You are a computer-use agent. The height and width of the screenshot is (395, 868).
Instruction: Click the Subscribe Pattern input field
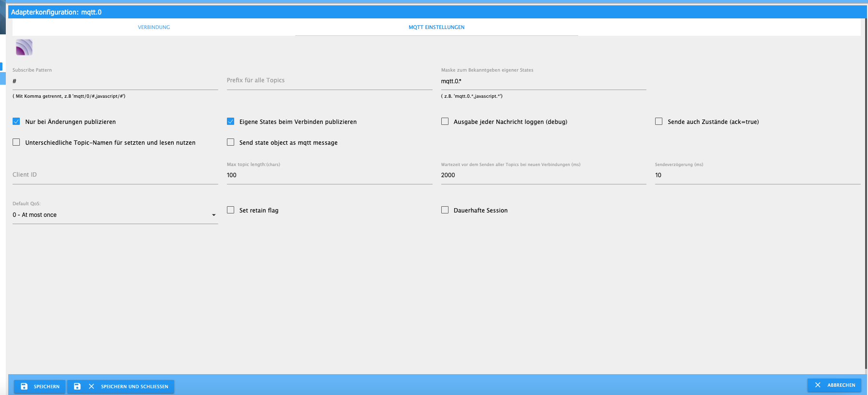point(115,81)
